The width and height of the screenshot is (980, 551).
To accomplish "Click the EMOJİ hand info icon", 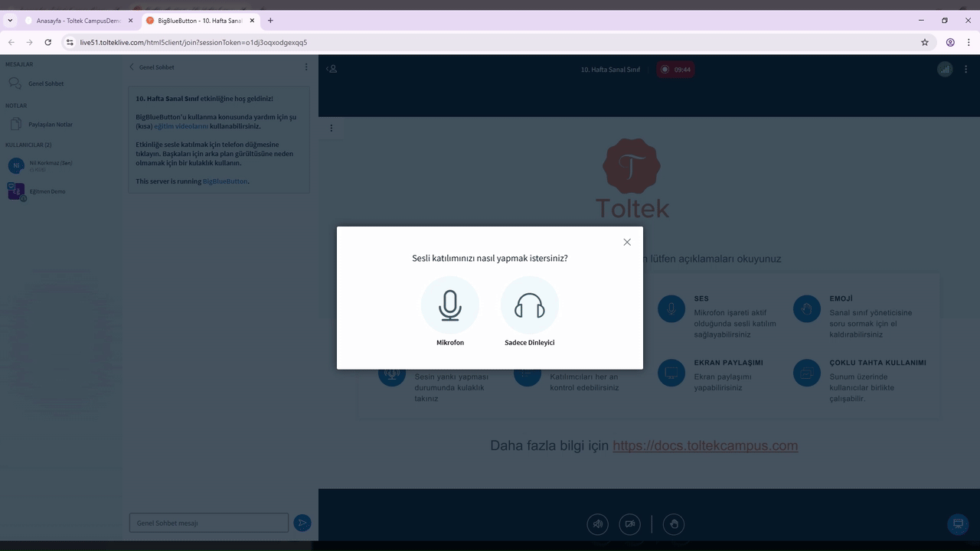I will [807, 308].
